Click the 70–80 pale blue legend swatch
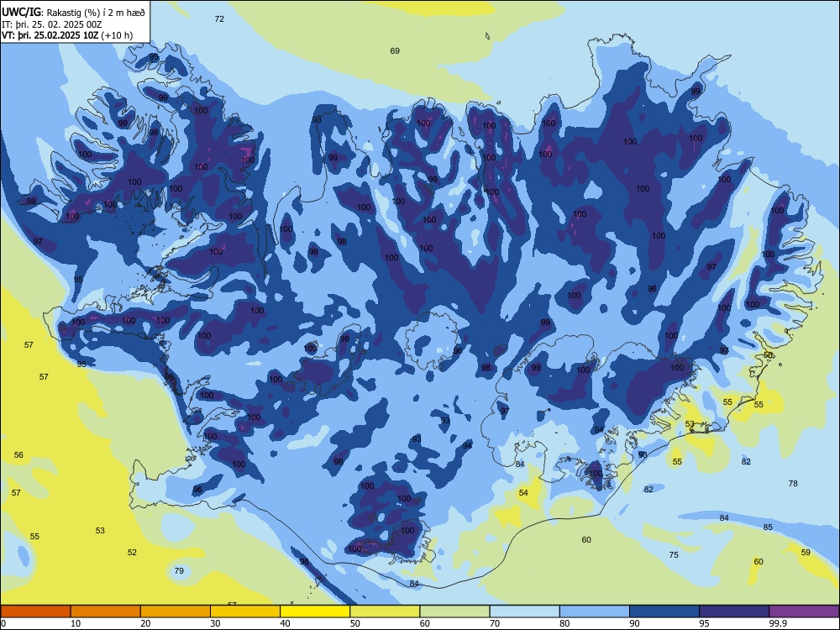This screenshot has height=630, width=840. coord(524,612)
